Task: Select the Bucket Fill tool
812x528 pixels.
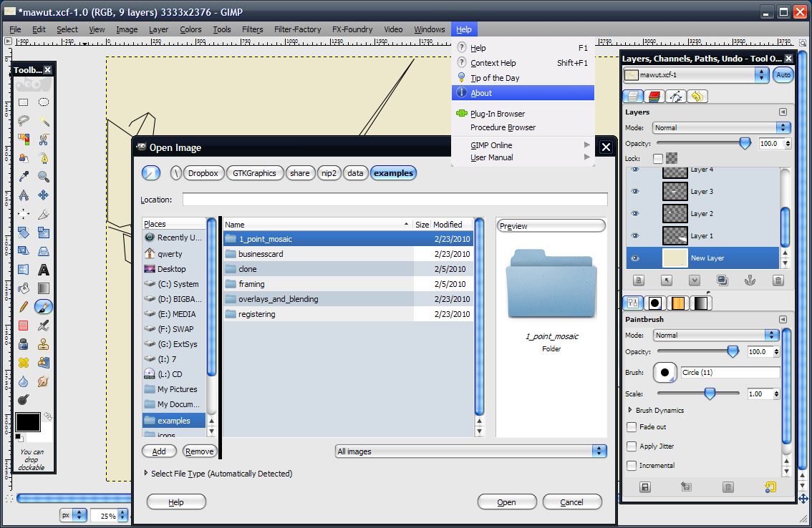Action: (x=24, y=288)
